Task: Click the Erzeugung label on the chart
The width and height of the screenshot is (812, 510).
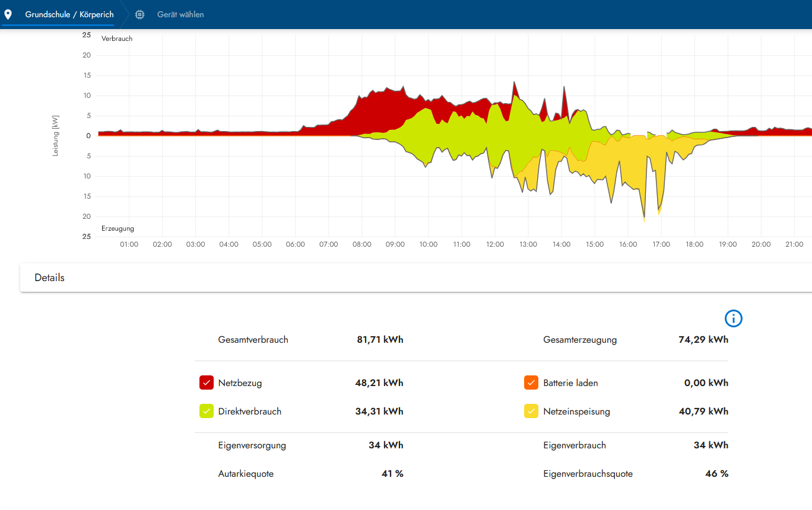Action: [x=118, y=228]
